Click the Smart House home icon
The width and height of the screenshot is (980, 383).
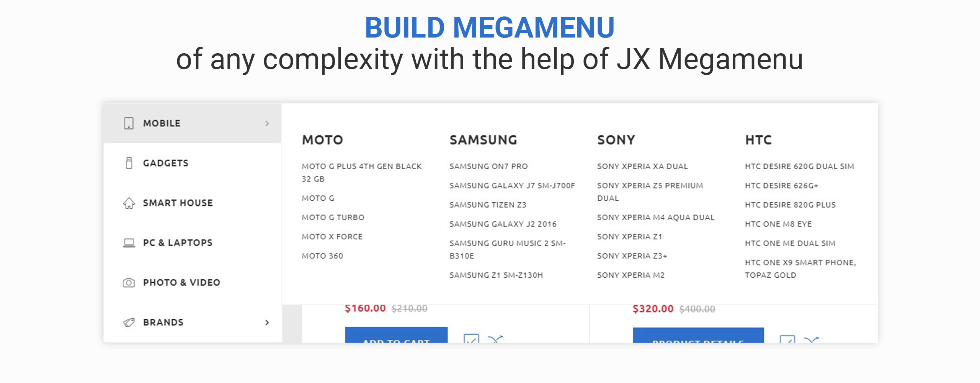[129, 203]
